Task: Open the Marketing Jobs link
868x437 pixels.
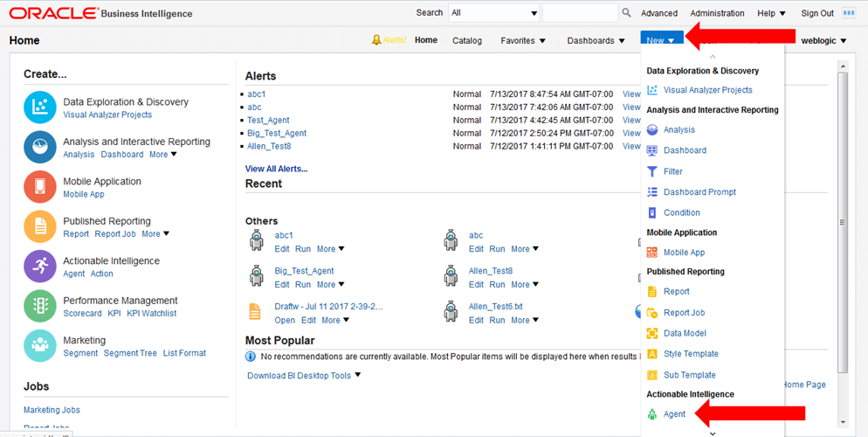Action: 52,410
